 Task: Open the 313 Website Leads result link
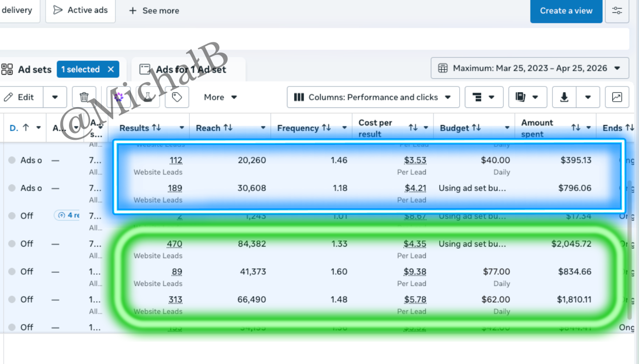(175, 300)
